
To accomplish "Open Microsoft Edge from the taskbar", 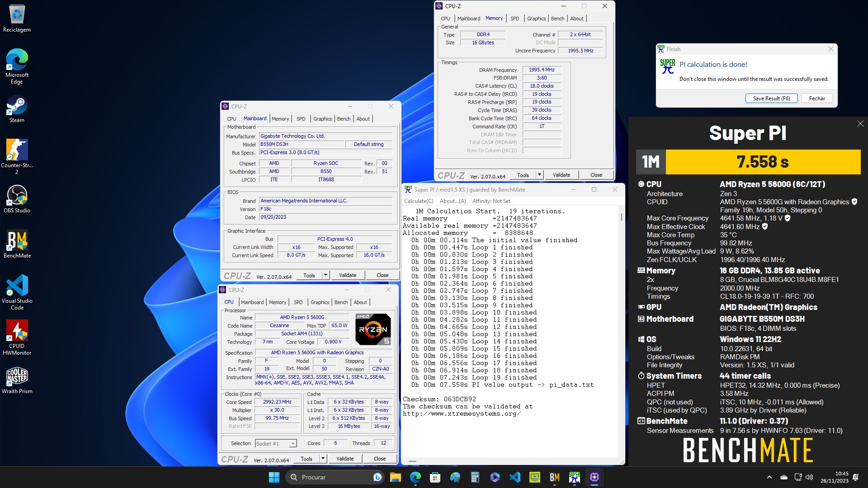I will 415,477.
